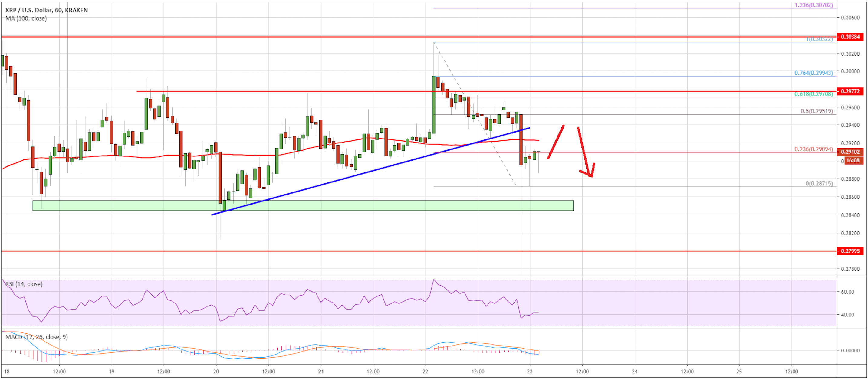The image size is (868, 380).
Task: Click the 0.27995 support price label
Action: (850, 251)
